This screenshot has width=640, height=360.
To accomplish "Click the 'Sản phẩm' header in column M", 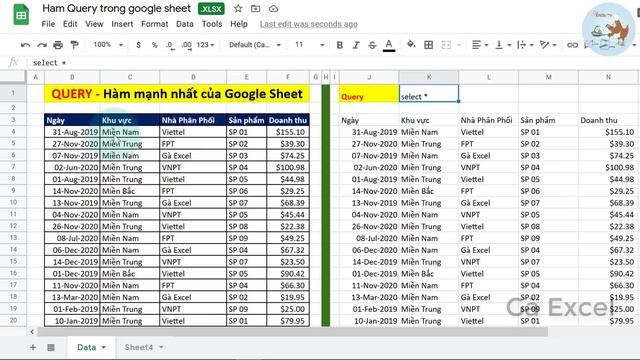I will pos(548,120).
